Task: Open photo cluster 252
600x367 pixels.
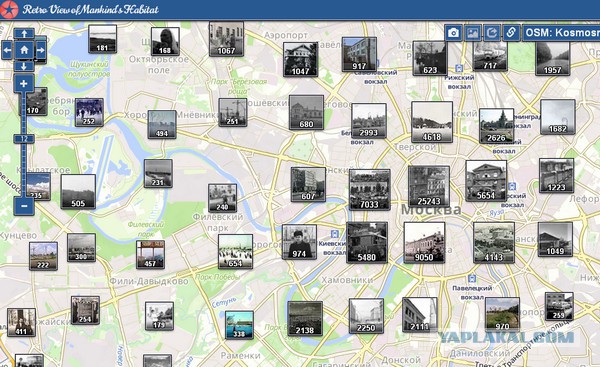Action: 89,112
